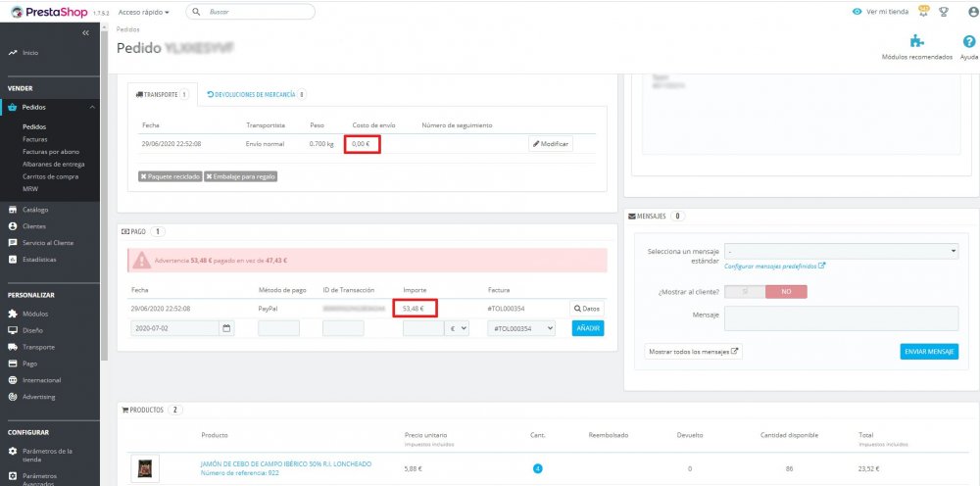Switch to Devoluciones de mercancía tab
This screenshot has width=980, height=486.
tap(256, 95)
